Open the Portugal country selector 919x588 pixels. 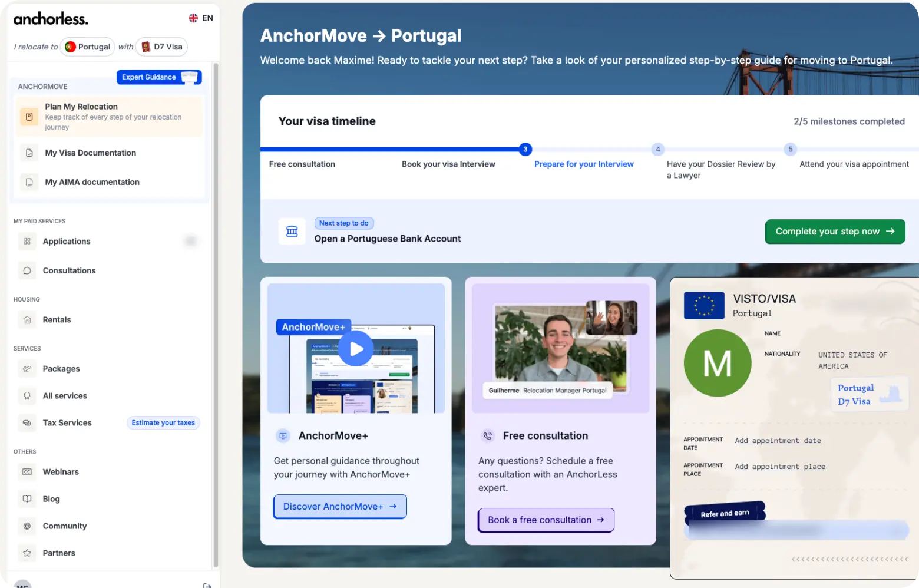[88, 47]
